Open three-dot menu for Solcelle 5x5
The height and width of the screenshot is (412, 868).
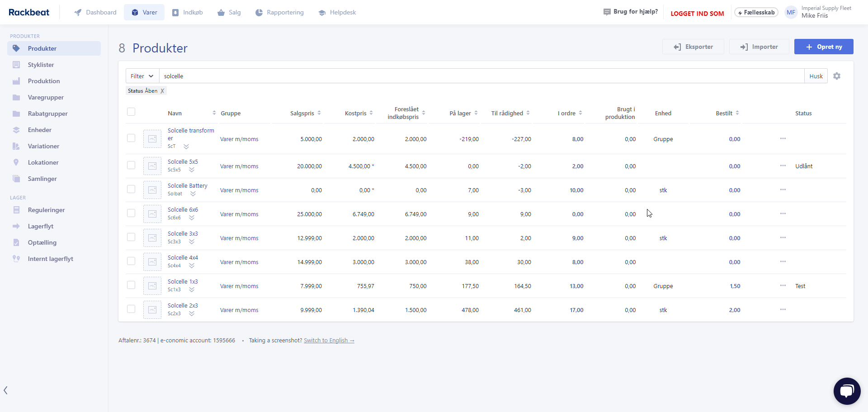click(x=783, y=166)
